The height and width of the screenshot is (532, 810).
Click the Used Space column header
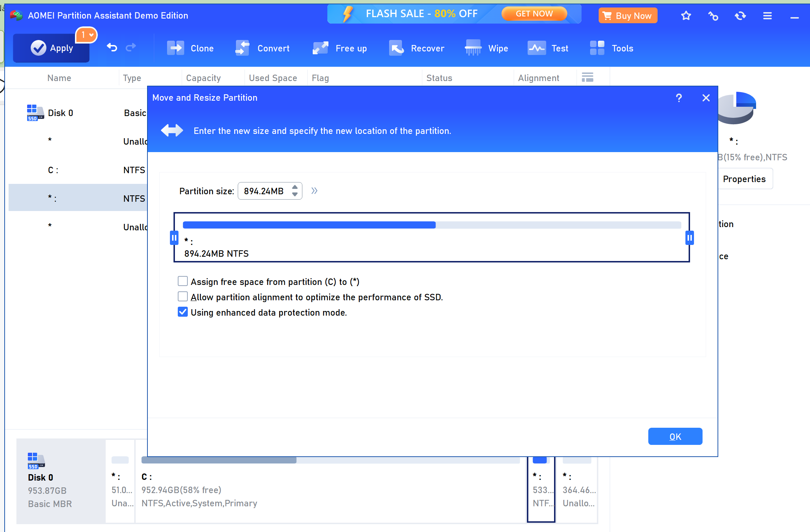coord(273,78)
